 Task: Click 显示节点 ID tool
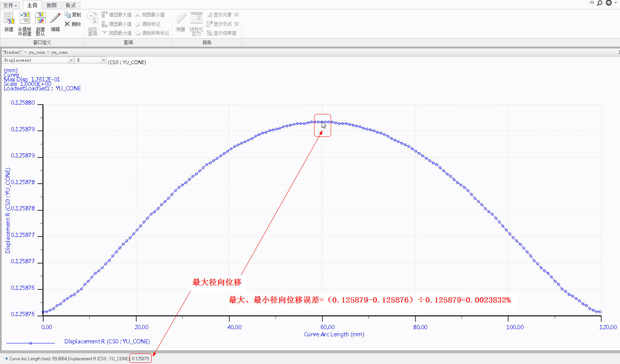223,24
